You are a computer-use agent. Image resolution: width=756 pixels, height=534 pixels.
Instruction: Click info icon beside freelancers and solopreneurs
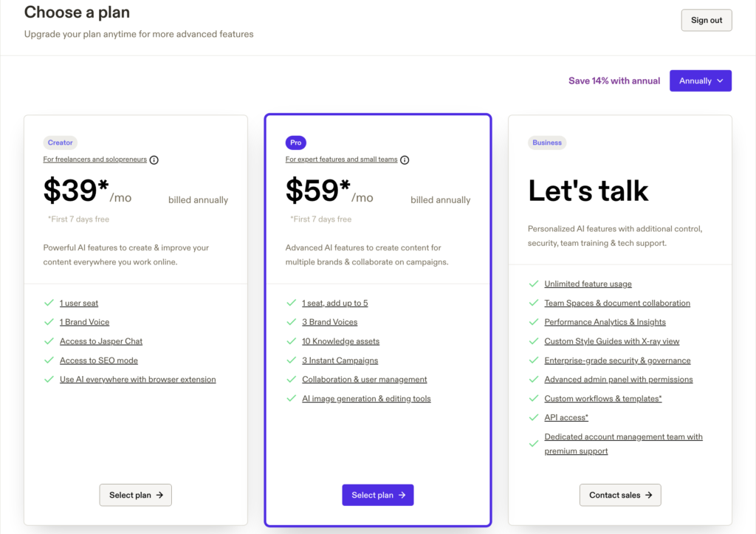click(154, 160)
